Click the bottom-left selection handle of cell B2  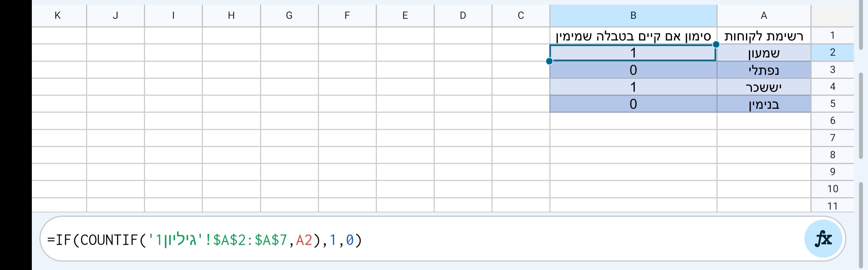pyautogui.click(x=549, y=61)
